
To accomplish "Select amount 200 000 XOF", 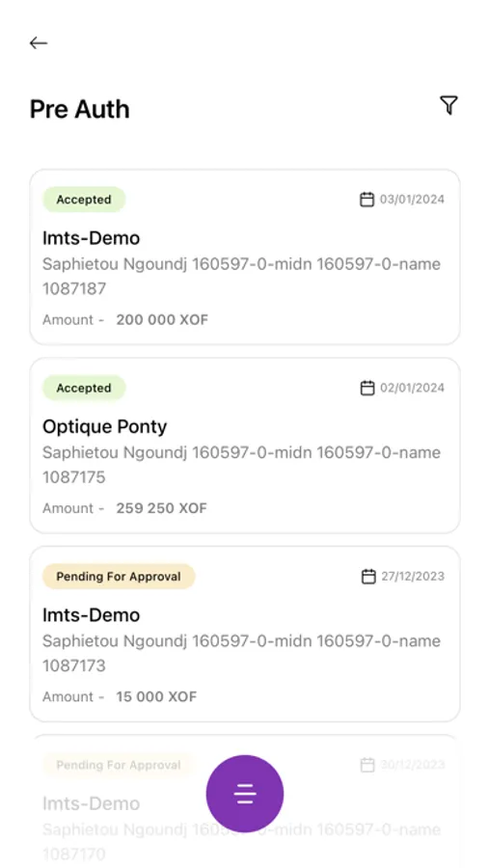I will (x=162, y=319).
